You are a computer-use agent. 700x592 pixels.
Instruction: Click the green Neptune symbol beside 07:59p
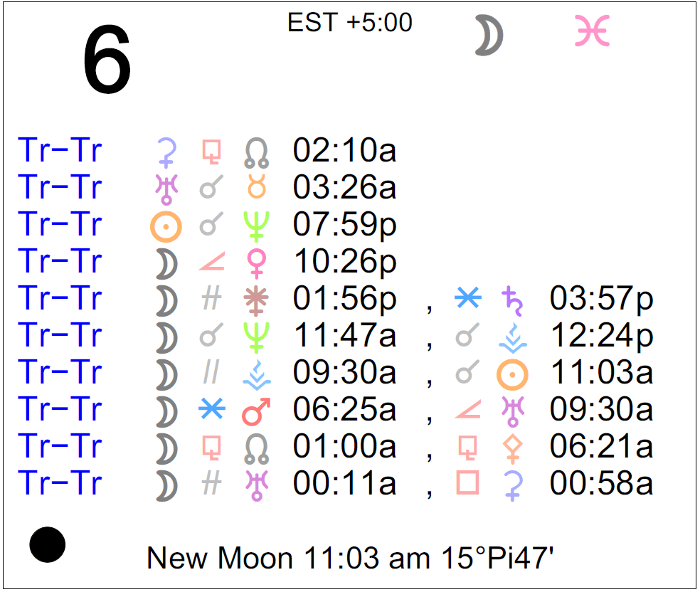click(254, 226)
